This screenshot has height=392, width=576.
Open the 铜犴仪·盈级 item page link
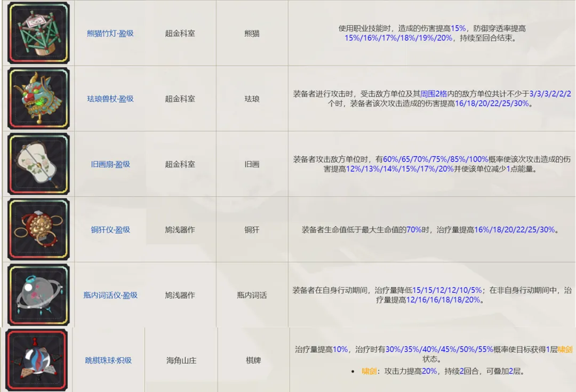pos(110,230)
